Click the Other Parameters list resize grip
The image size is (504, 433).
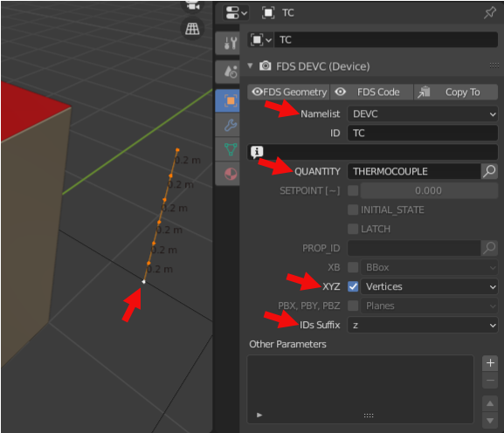[369, 416]
